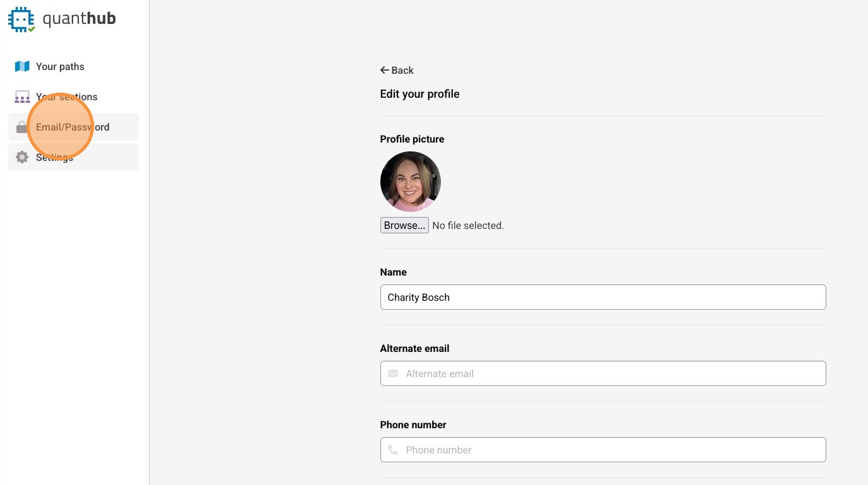Click the quanthub logo icon

[x=21, y=19]
